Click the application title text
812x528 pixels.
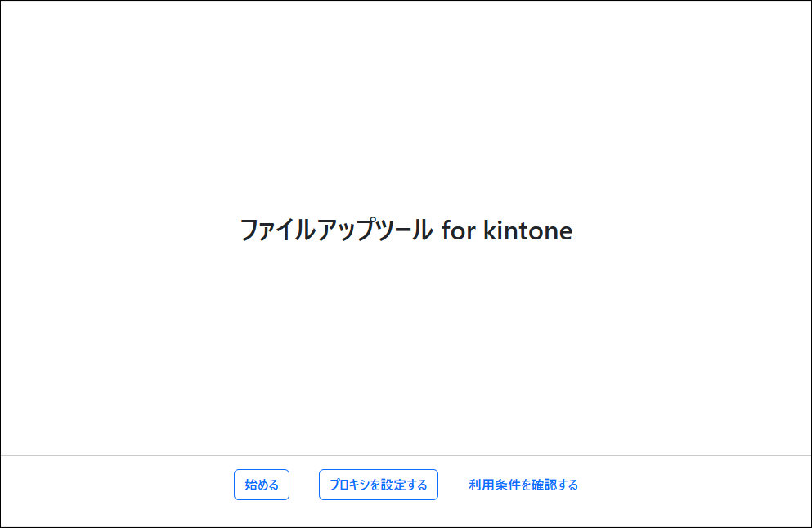pos(406,230)
